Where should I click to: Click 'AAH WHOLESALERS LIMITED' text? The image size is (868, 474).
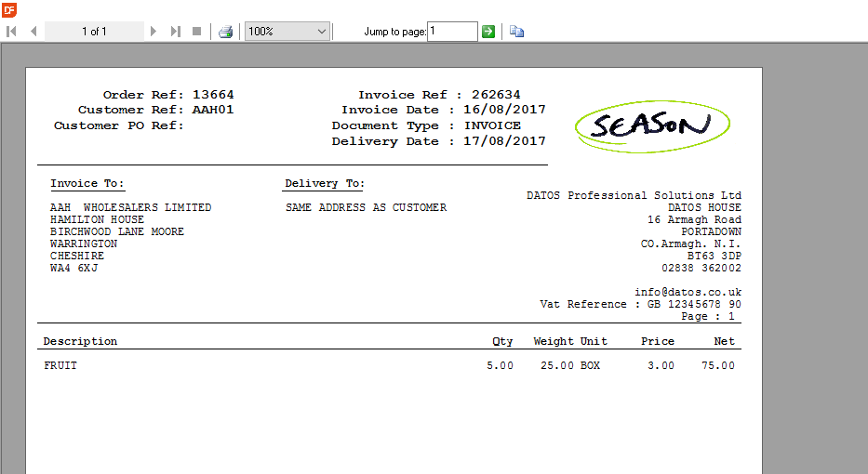click(x=130, y=207)
